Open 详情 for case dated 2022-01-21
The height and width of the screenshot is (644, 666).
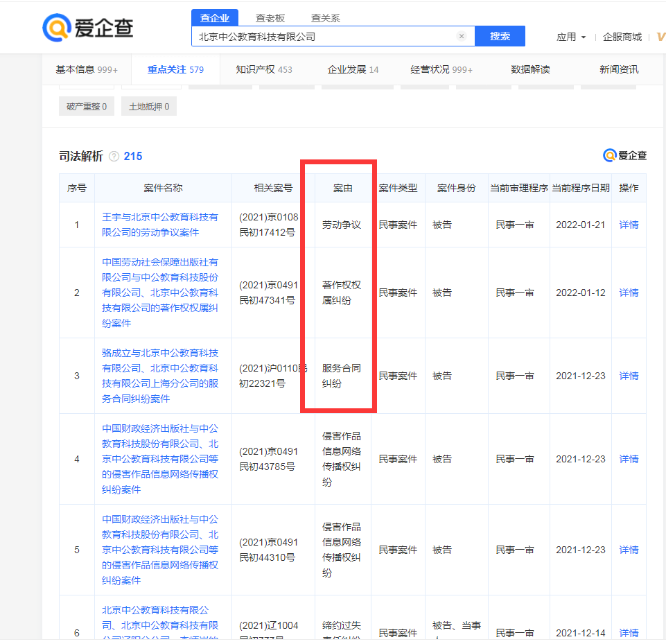pos(629,225)
